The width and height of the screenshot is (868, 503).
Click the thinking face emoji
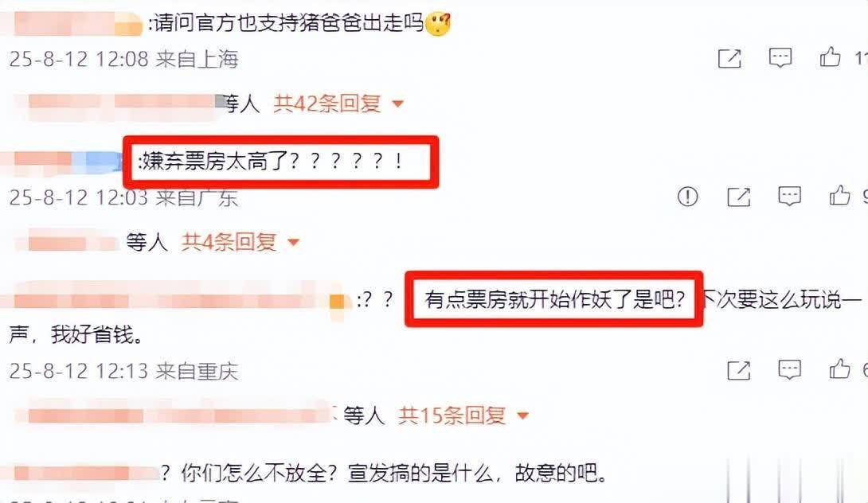click(x=438, y=24)
